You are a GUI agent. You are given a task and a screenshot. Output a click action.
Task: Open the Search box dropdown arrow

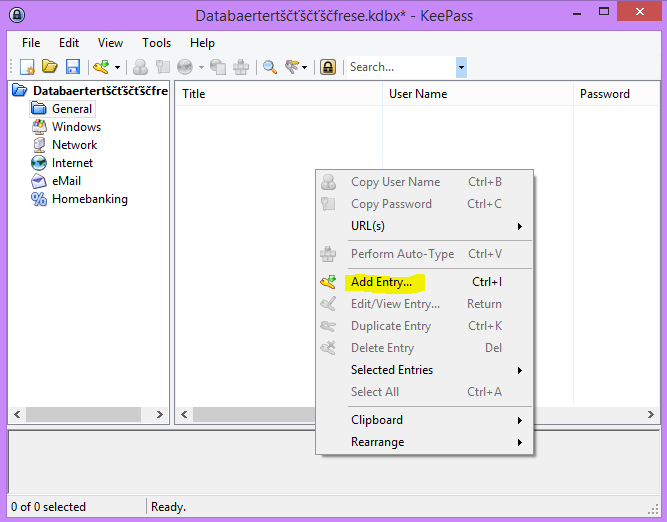tap(462, 67)
